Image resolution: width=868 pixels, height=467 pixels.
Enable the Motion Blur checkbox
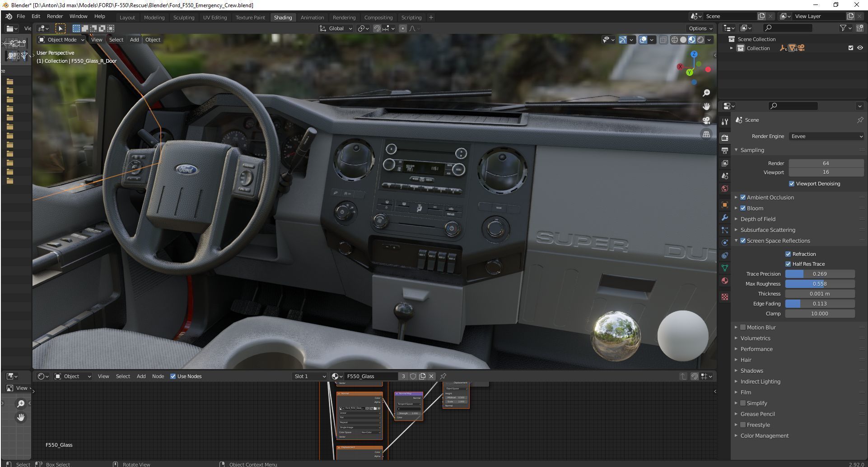tap(743, 327)
